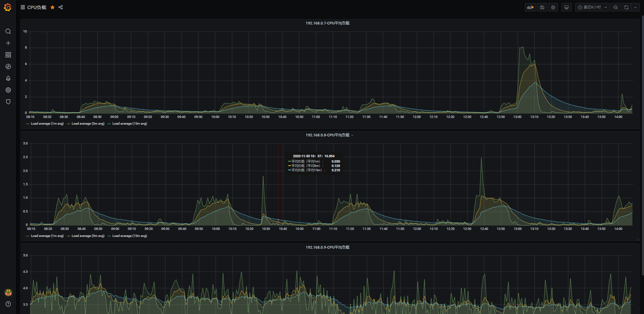
Task: Open the Configuration gear in sidebar
Action: coord(8,90)
